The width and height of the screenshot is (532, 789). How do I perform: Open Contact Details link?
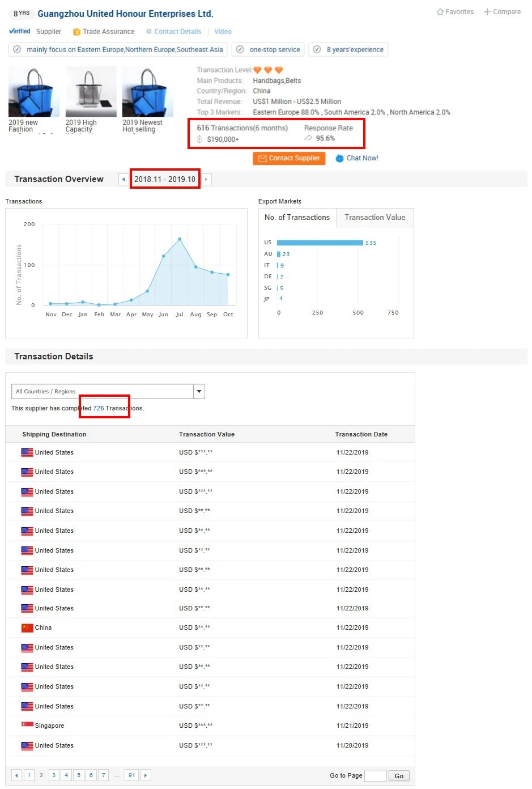pos(177,32)
